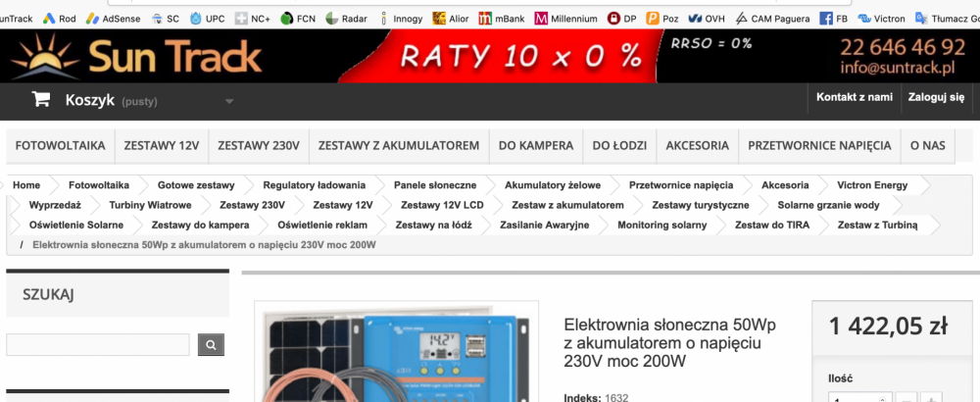The width and height of the screenshot is (980, 402).
Task: Open the Poz bookmark
Action: pos(662,19)
